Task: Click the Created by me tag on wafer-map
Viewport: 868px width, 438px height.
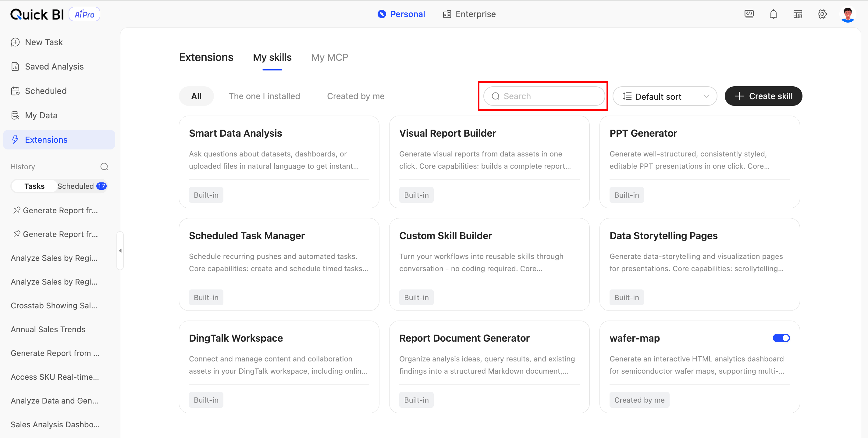Action: pos(639,400)
